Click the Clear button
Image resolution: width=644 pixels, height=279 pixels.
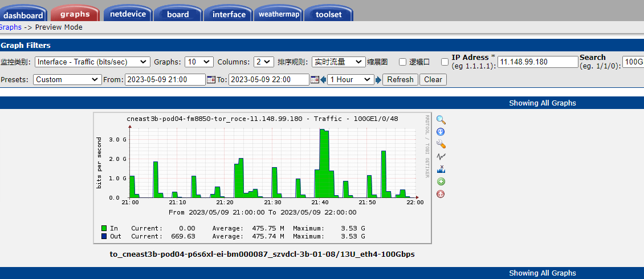click(x=433, y=80)
